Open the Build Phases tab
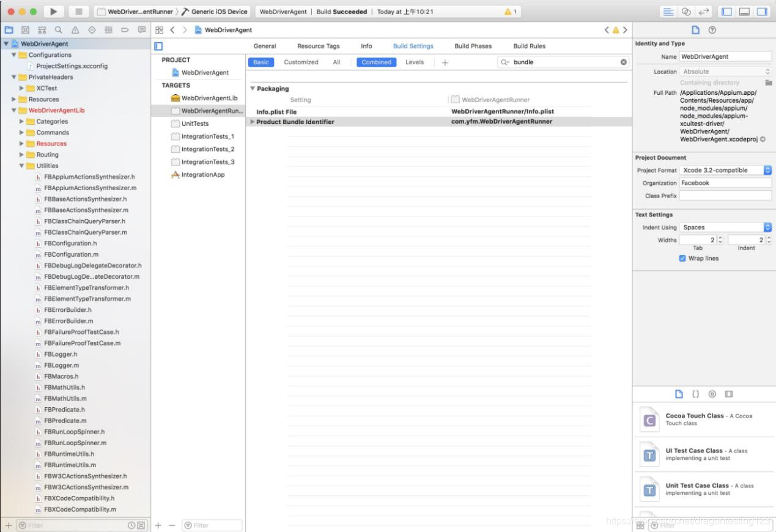This screenshot has height=532, width=776. (473, 46)
